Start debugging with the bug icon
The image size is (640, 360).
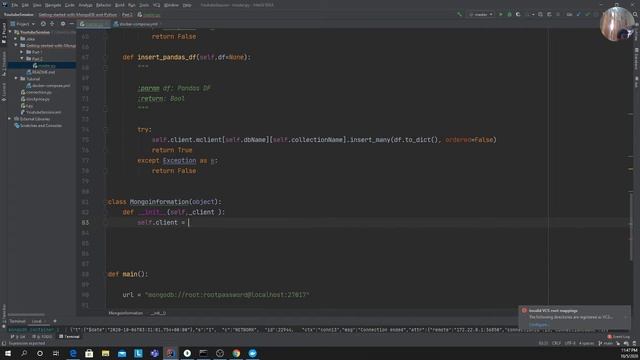pyautogui.click(x=509, y=14)
